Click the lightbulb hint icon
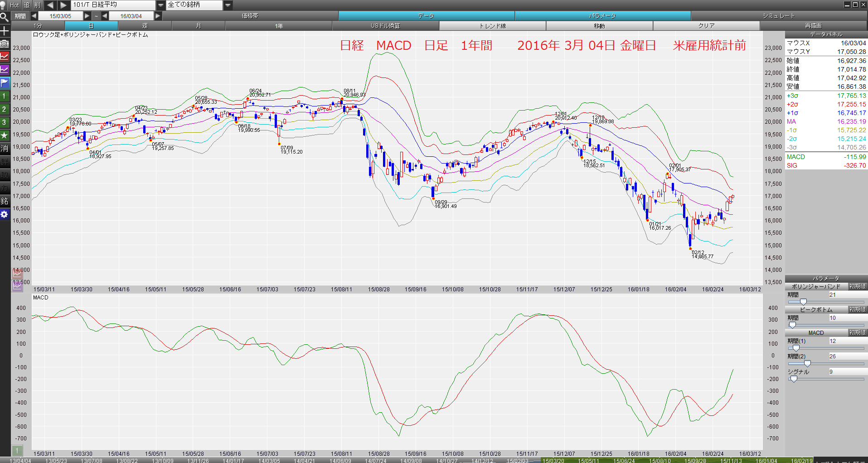This screenshot has width=868, height=463. click(x=3, y=5)
